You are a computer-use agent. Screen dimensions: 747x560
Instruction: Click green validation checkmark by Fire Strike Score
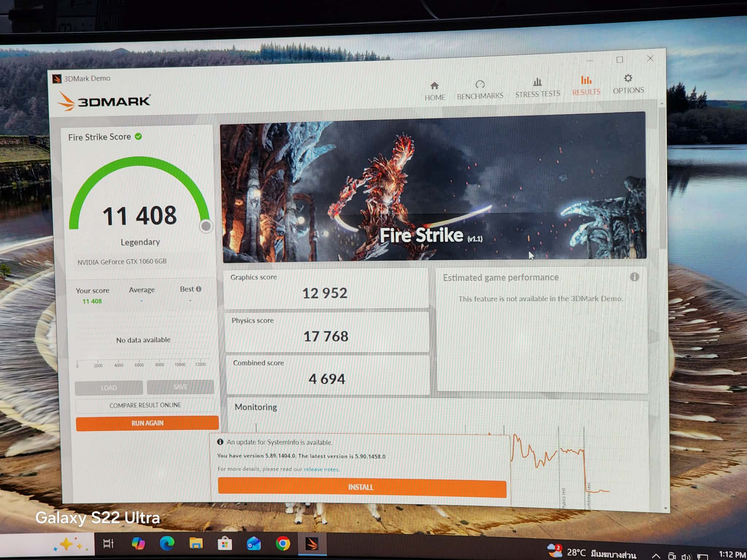138,136
